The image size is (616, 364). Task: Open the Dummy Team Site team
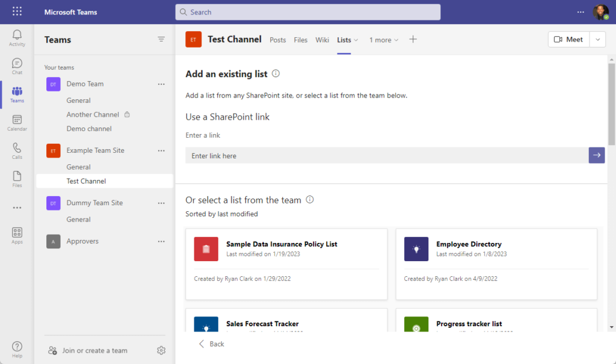coord(94,203)
